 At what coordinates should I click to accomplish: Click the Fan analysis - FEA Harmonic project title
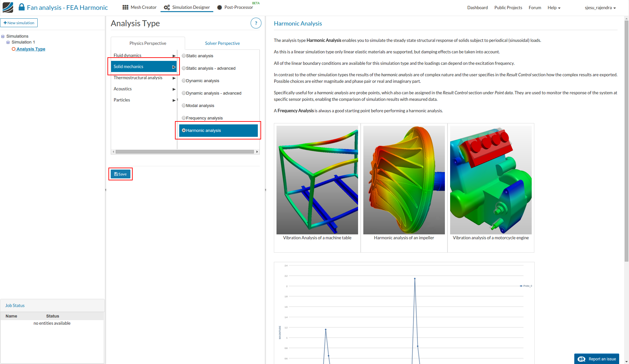(x=67, y=7)
